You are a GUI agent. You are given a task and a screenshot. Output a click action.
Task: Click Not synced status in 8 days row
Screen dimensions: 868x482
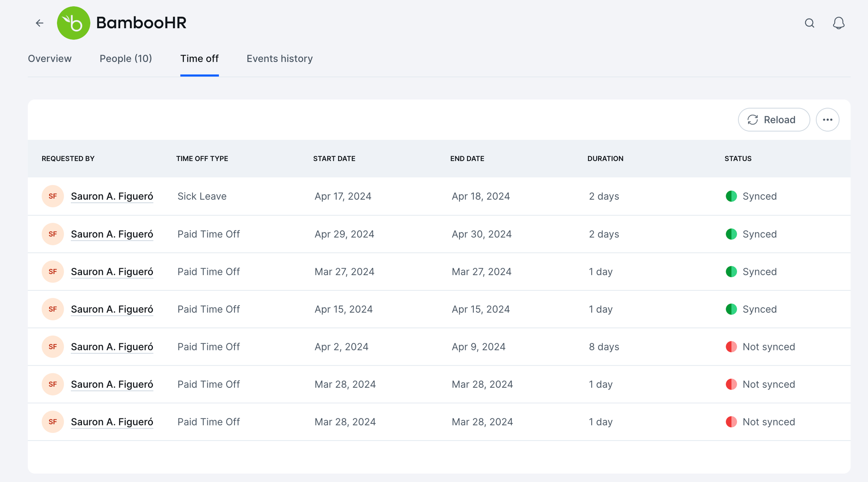tap(769, 347)
